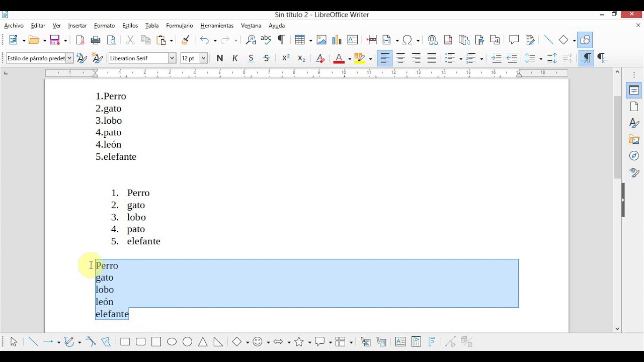
Task: Insert a text box
Action: [352, 40]
